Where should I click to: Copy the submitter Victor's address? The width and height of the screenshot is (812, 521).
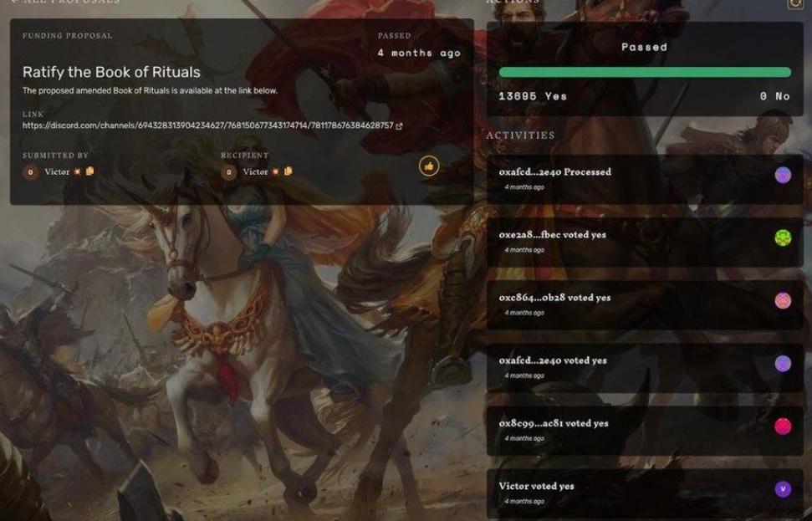coord(90,171)
